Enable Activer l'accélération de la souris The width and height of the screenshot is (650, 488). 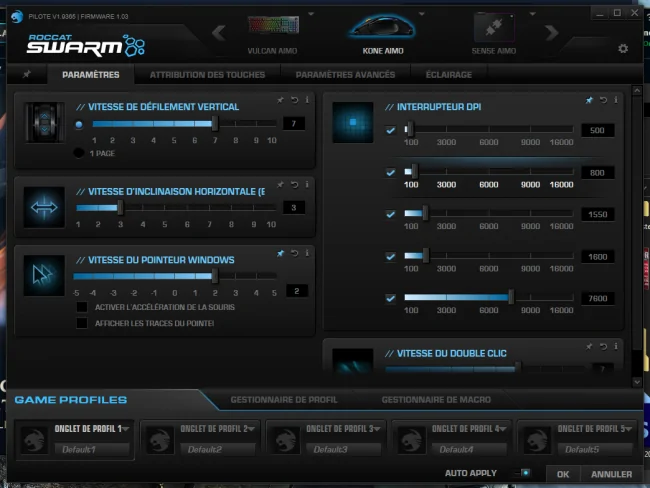[x=82, y=307]
